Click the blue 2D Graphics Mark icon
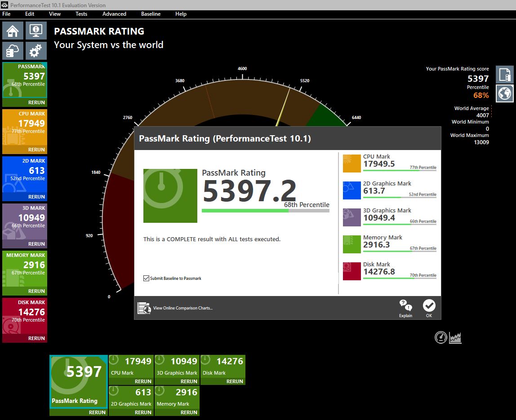This screenshot has height=420, width=516. 352,190
